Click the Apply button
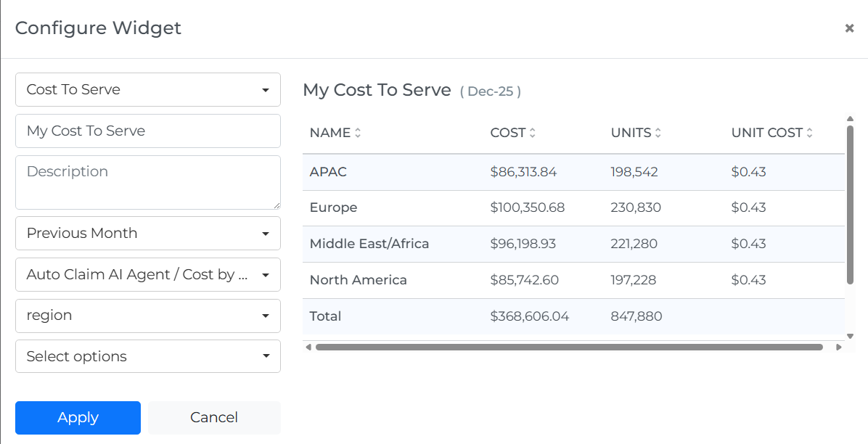Image resolution: width=868 pixels, height=444 pixels. (78, 418)
